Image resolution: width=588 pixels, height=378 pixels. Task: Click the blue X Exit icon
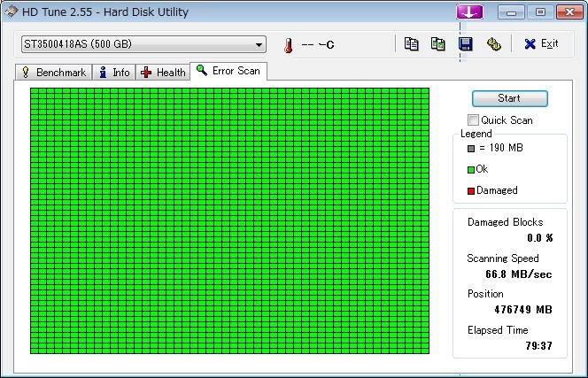pyautogui.click(x=530, y=44)
